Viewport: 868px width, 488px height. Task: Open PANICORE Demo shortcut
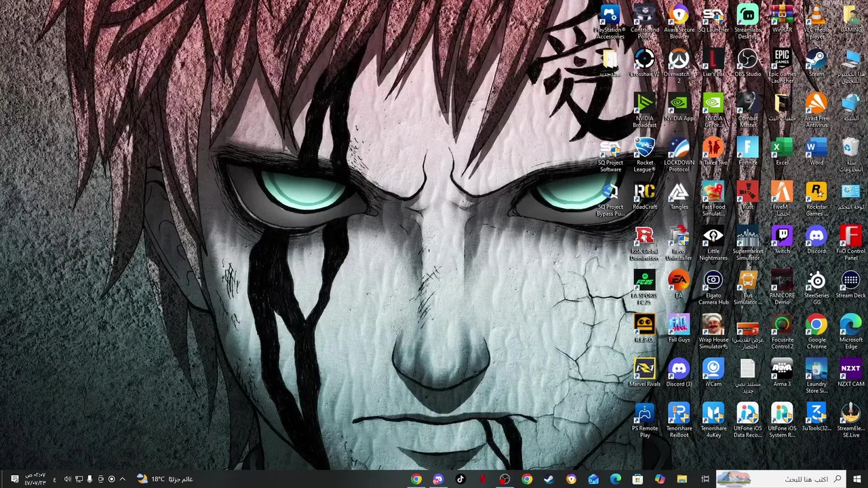pyautogui.click(x=782, y=287)
